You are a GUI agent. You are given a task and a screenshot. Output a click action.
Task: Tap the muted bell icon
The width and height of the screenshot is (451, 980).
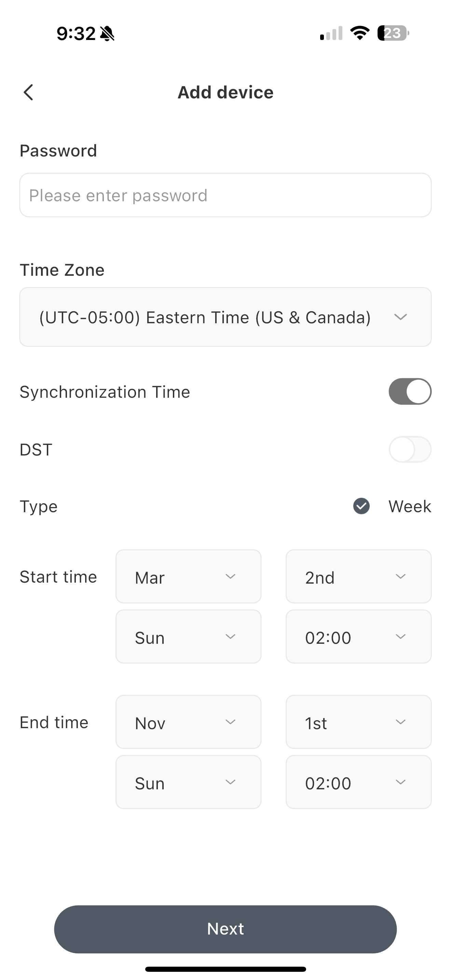(x=107, y=33)
